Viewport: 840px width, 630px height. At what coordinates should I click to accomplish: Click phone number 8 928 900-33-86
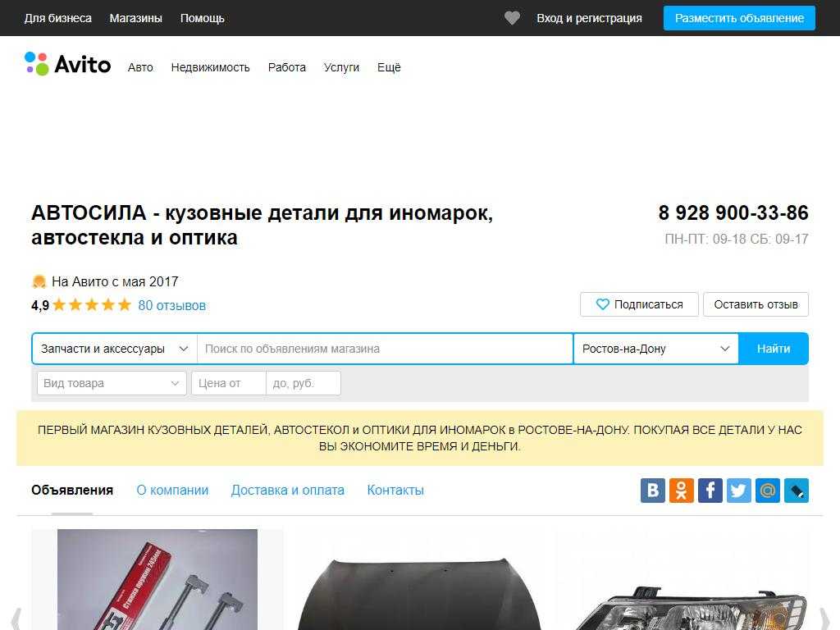733,212
